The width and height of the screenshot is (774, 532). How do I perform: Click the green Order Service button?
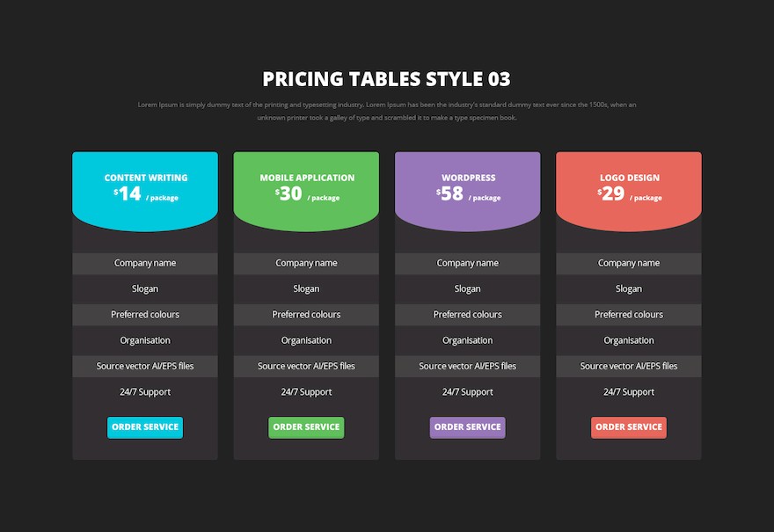tap(306, 427)
